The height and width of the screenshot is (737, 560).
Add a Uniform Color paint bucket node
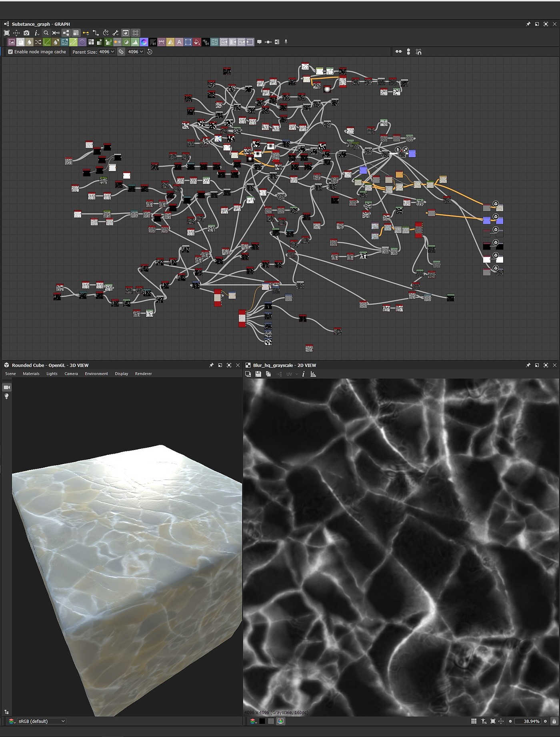click(x=197, y=42)
